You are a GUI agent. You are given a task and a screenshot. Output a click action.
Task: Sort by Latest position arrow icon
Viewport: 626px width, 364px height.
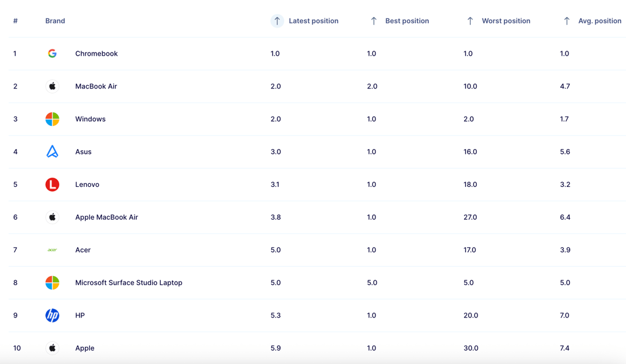coord(277,21)
